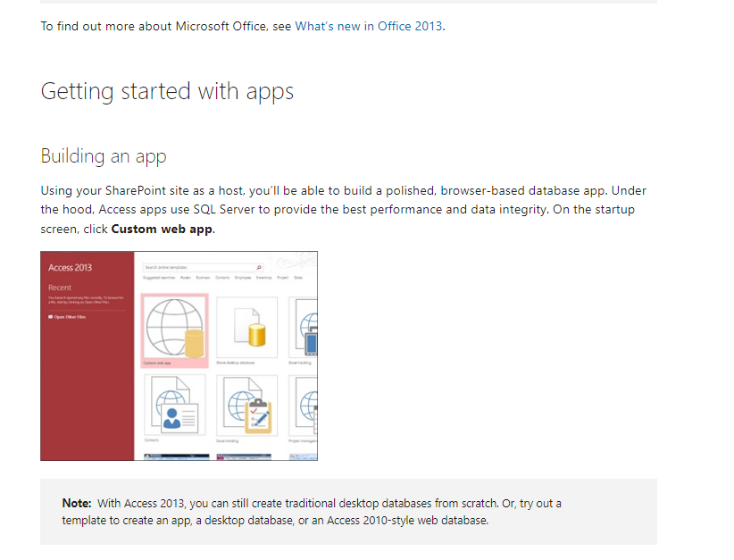
Task: Click the "Getting started with apps" heading
Action: point(167,92)
